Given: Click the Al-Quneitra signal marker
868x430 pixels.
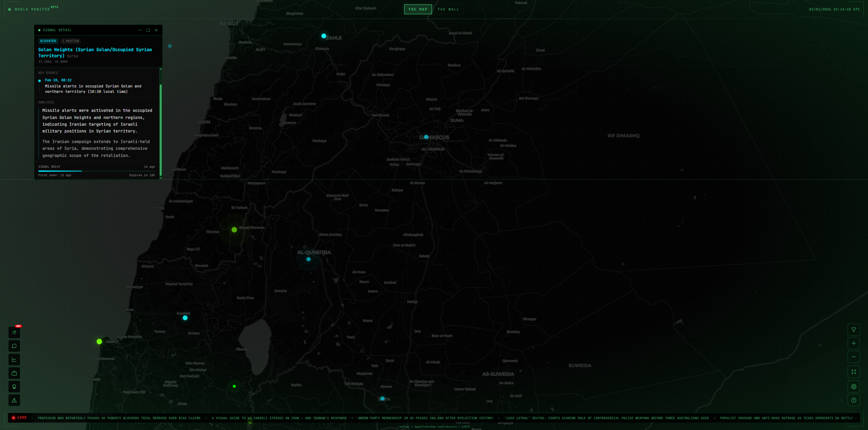Looking at the screenshot, I should coord(309,259).
